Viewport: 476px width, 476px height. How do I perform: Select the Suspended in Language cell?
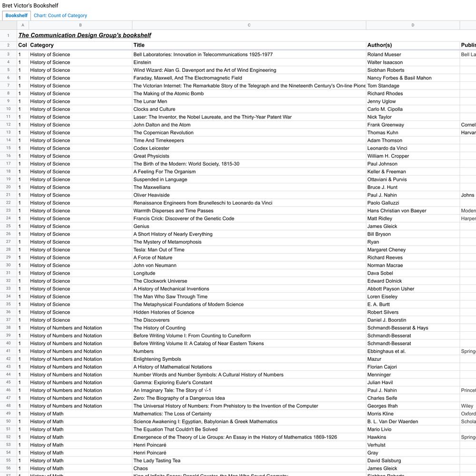coord(249,179)
